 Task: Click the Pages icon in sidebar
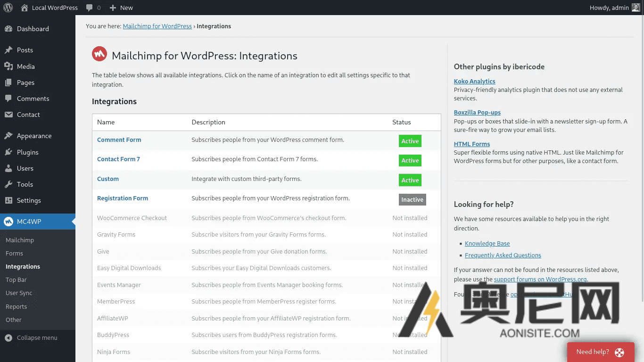point(8,82)
